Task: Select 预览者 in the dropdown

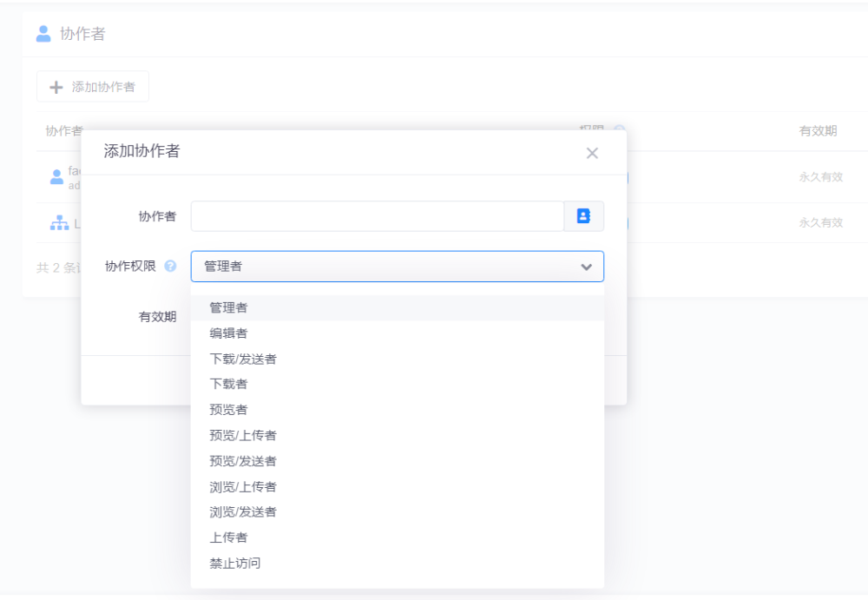Action: [x=228, y=410]
